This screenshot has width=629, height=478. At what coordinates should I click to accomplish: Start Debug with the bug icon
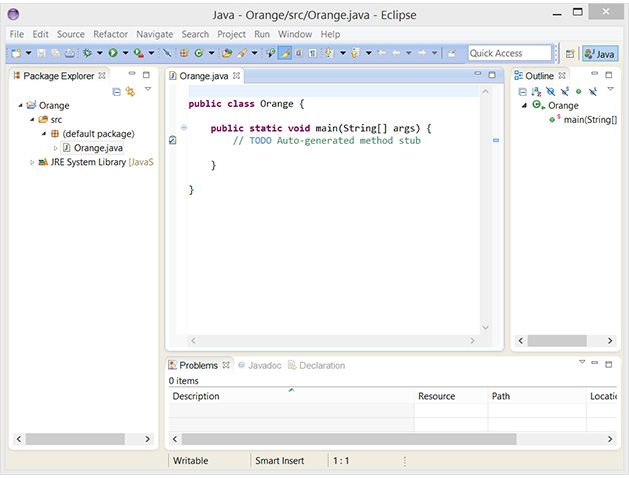[87, 53]
